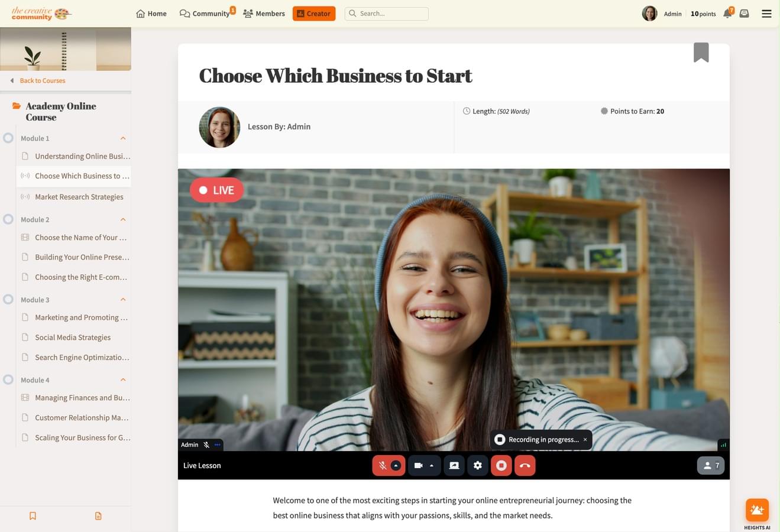Open the microphone device dropdown arrow
Viewport: 780px width, 532px height.
click(397, 465)
